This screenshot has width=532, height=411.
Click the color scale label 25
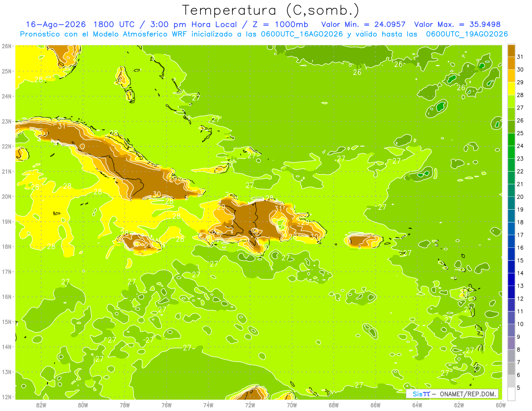(520, 133)
